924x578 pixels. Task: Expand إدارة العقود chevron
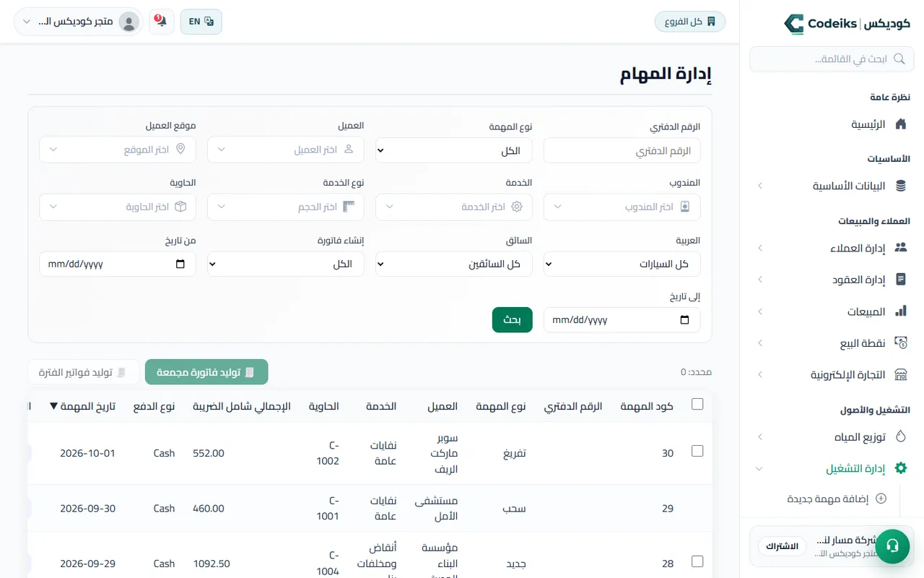click(x=759, y=280)
